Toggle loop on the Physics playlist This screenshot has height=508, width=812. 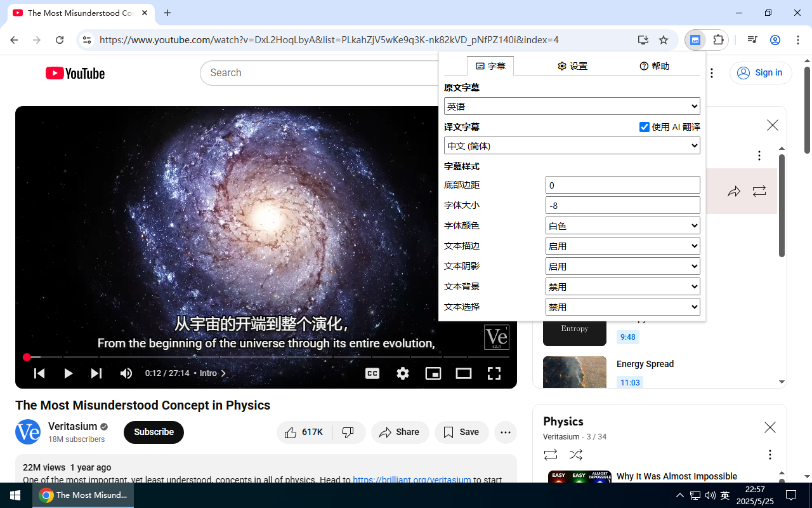click(550, 455)
